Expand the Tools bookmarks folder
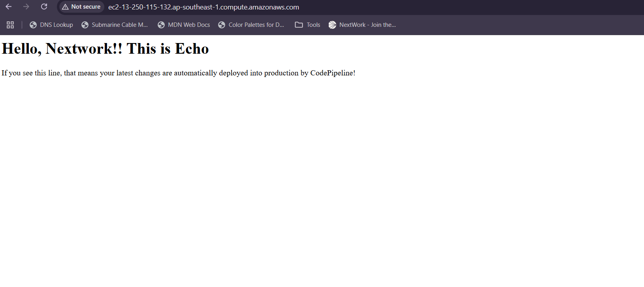 (x=308, y=25)
